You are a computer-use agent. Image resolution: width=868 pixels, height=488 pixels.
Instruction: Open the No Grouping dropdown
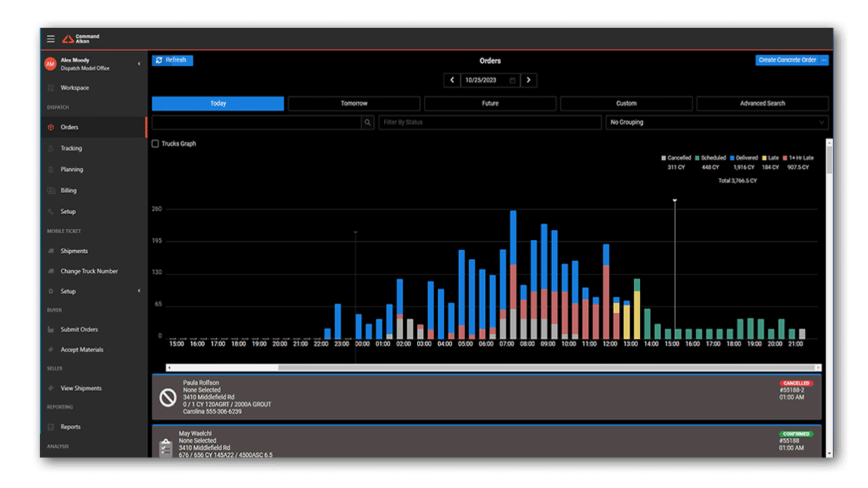click(x=717, y=122)
